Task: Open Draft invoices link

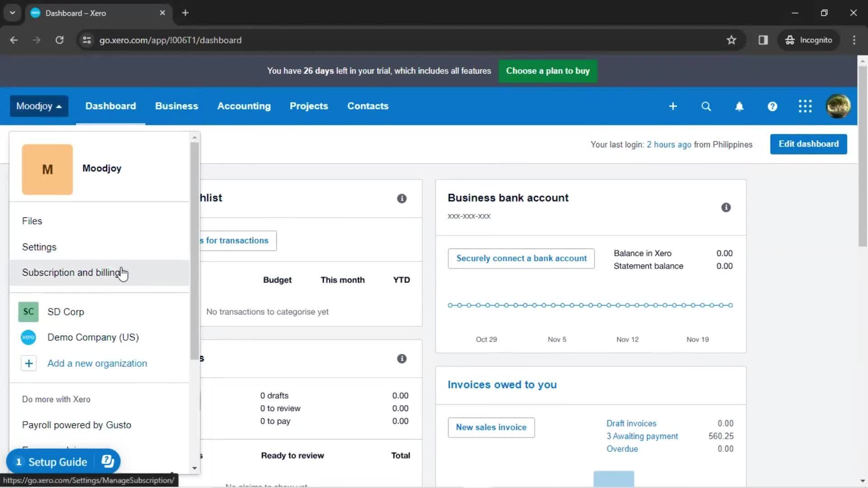Action: click(x=631, y=423)
